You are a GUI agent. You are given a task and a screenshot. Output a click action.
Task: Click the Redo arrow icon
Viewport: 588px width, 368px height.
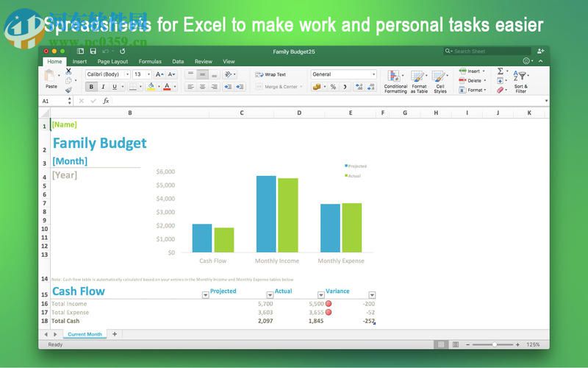tap(122, 51)
